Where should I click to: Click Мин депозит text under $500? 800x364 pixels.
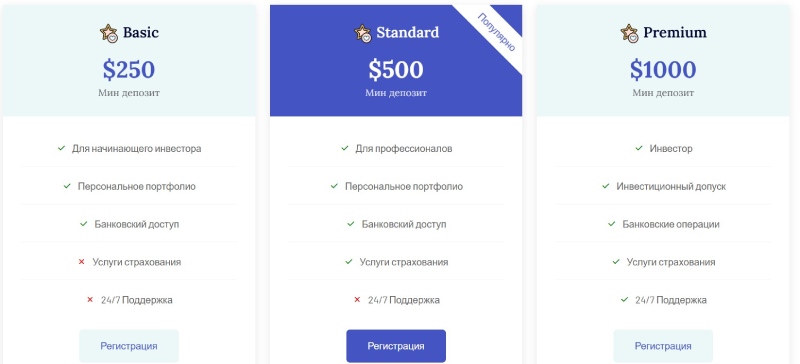tap(396, 93)
